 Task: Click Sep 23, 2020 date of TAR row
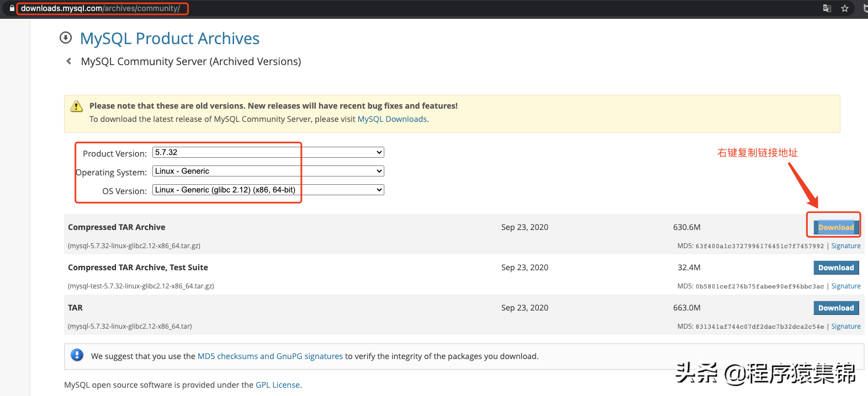point(525,308)
